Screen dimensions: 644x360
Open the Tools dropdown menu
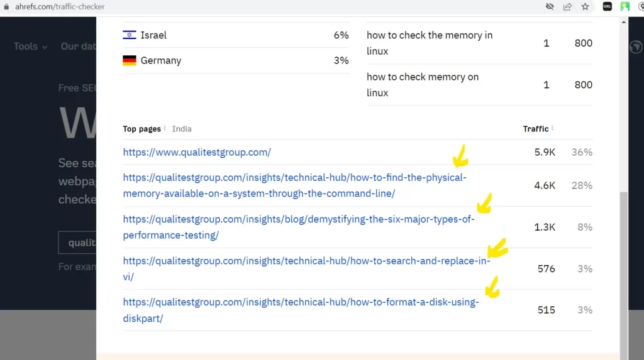coord(30,46)
